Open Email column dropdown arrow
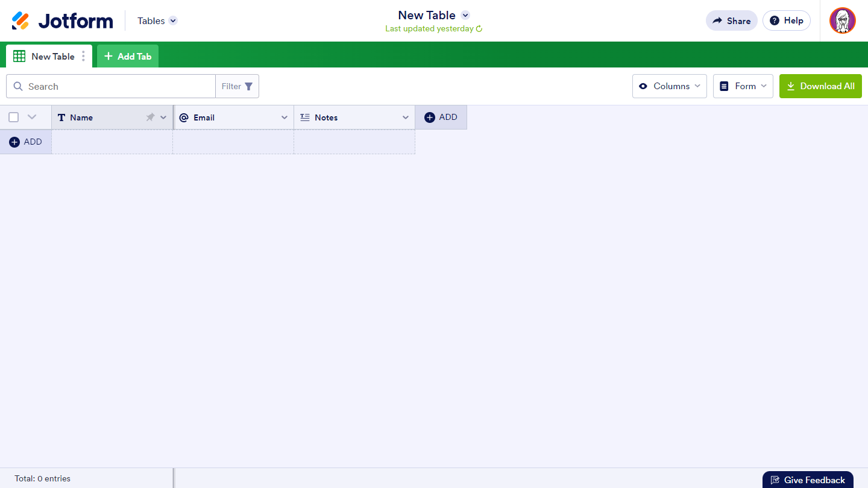The image size is (868, 488). [285, 117]
